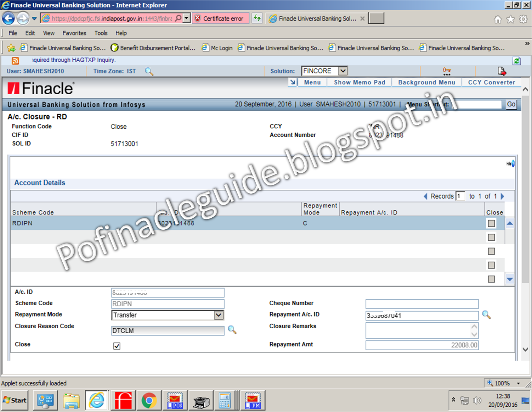Click the RSS feed icon
This screenshot has width=532, height=412.
[x=15, y=61]
